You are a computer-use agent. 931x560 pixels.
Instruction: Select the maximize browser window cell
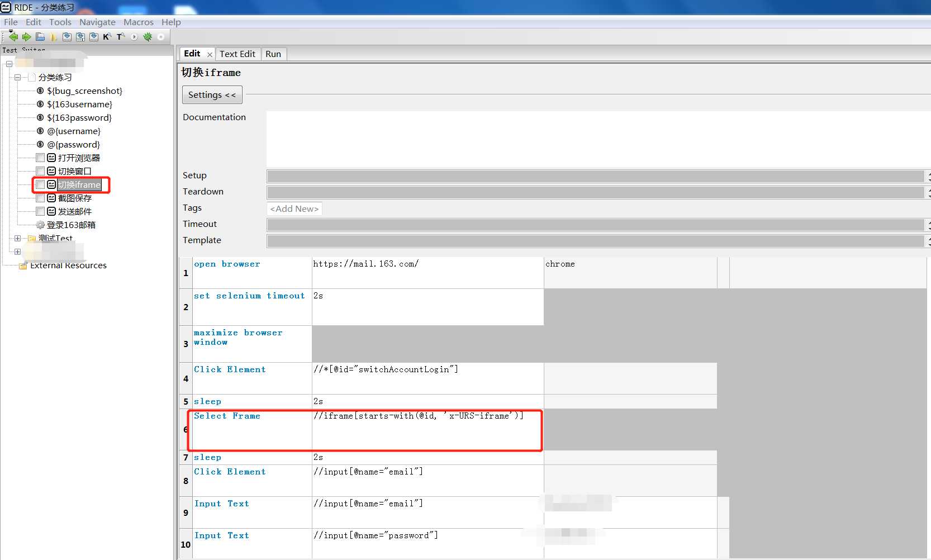click(x=252, y=344)
